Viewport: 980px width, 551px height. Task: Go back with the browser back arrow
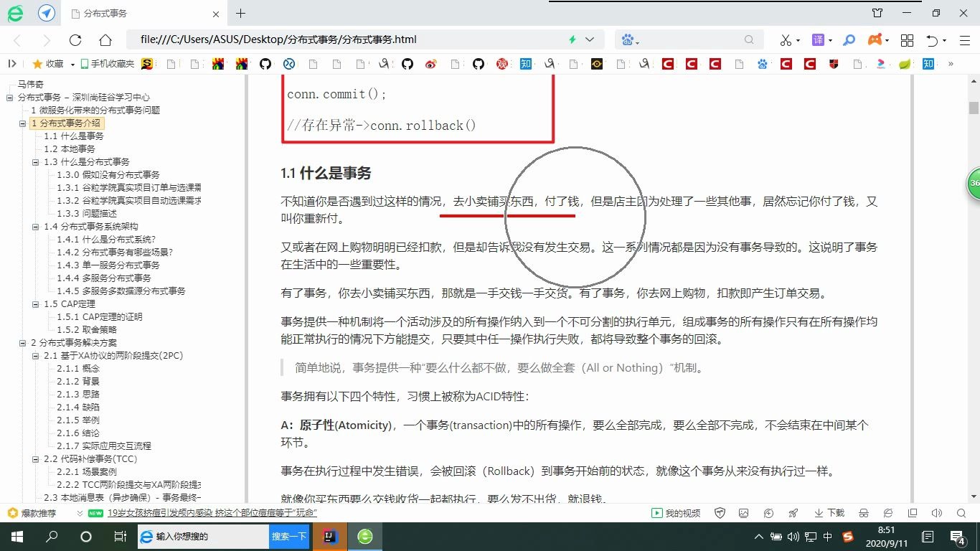point(17,40)
